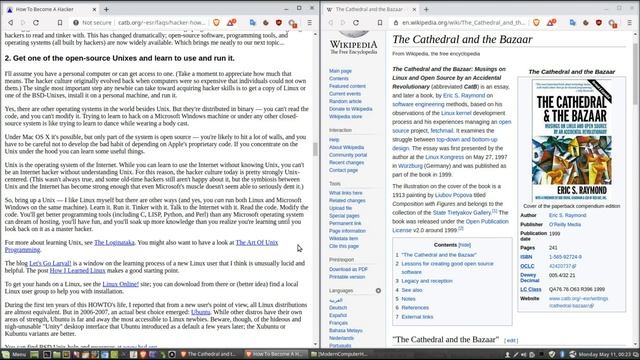Bookmark the catb.org page in the left window
The height and width of the screenshot is (360, 640).
click(x=60, y=23)
